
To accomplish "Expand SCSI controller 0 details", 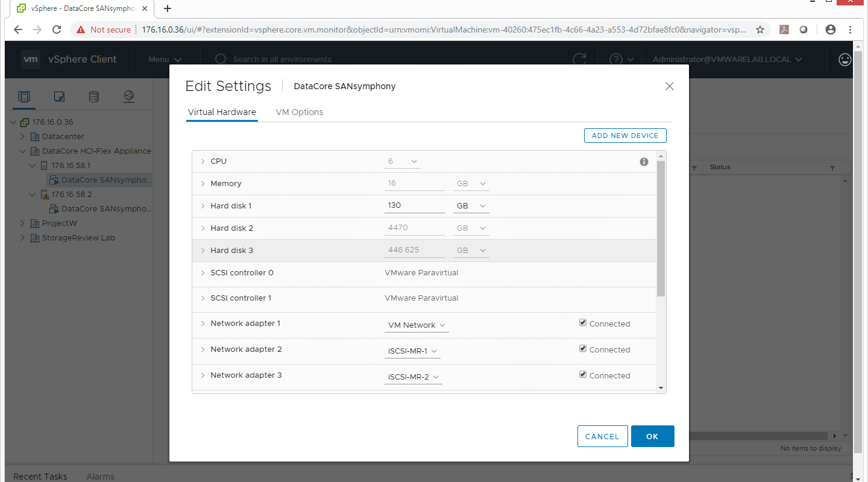I will [x=203, y=273].
